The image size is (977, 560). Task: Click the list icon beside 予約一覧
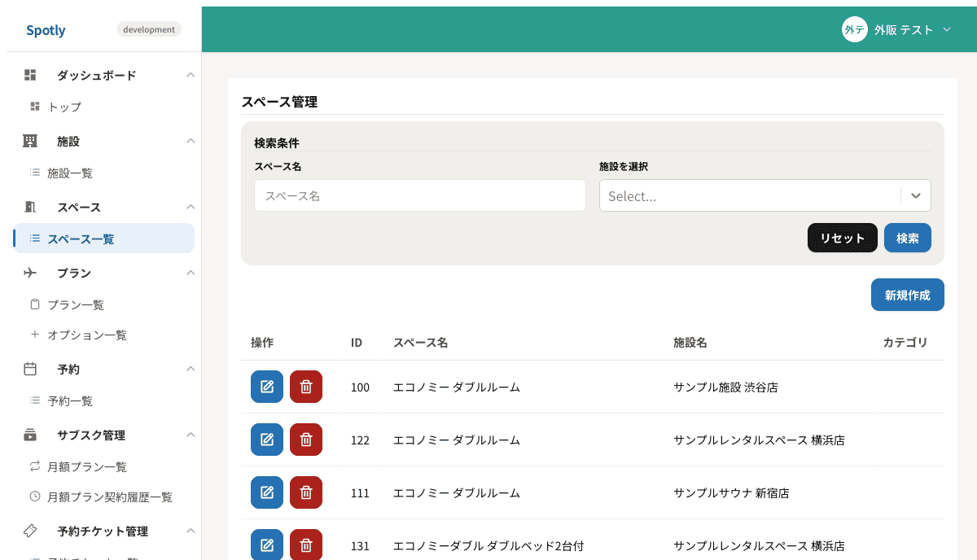35,400
